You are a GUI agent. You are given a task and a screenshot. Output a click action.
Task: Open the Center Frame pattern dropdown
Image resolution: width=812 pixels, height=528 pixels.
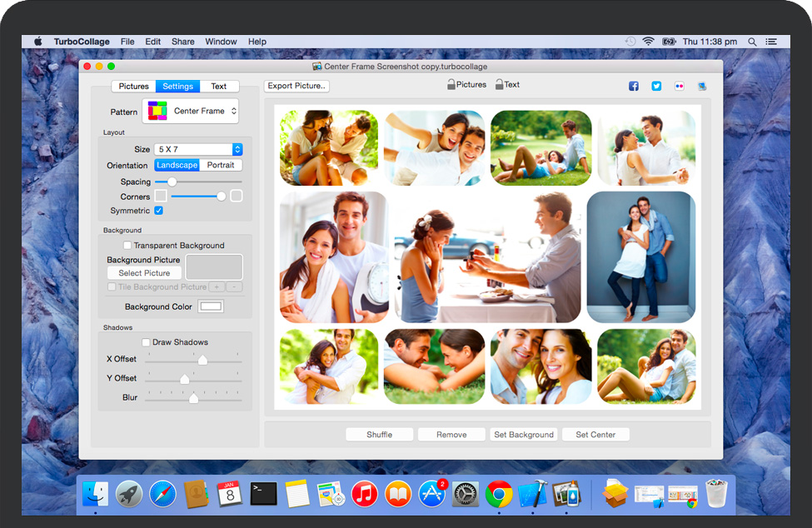pyautogui.click(x=191, y=111)
